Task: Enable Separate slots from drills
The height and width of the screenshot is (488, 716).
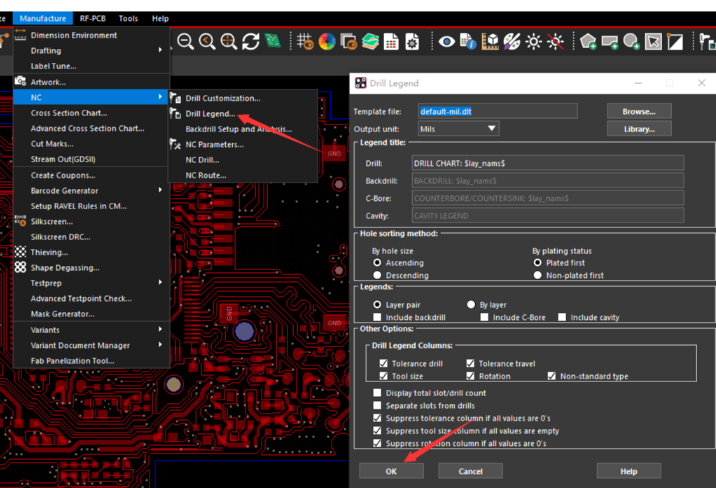Action: coord(377,405)
